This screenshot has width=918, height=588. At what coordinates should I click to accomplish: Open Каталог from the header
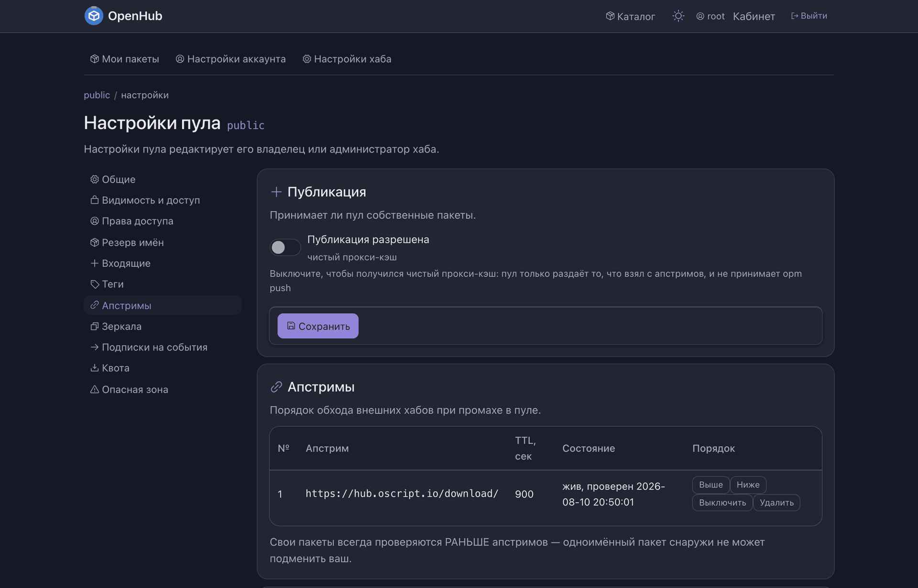(x=630, y=16)
